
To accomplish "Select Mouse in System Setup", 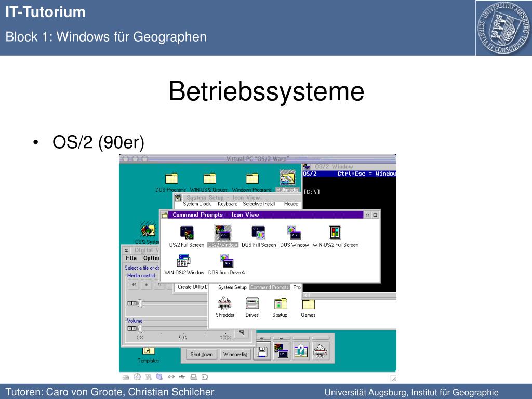I will 291,204.
